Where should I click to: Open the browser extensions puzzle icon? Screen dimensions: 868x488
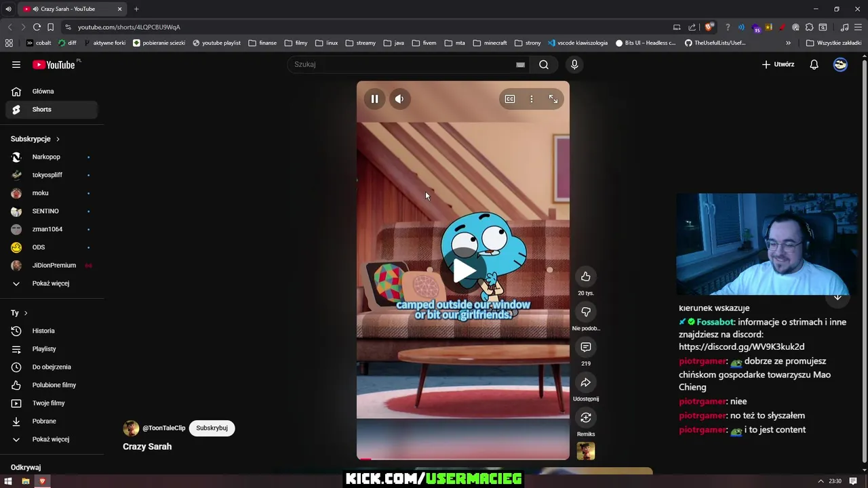point(809,27)
